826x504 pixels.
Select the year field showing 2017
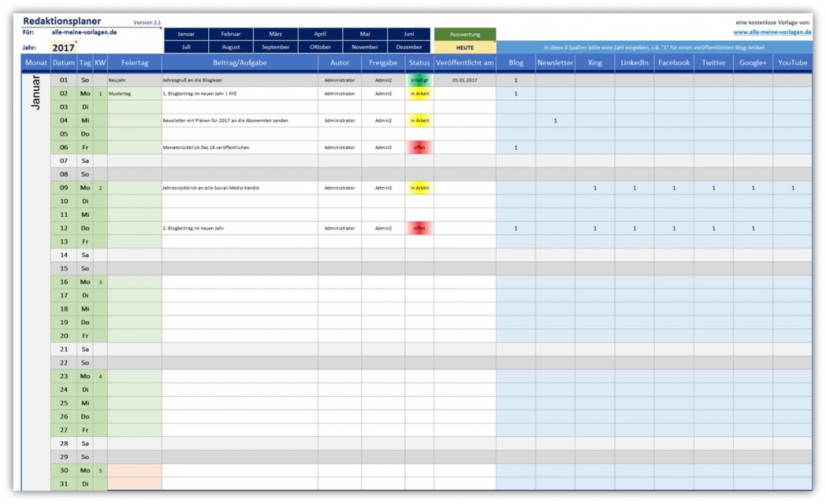pos(64,48)
